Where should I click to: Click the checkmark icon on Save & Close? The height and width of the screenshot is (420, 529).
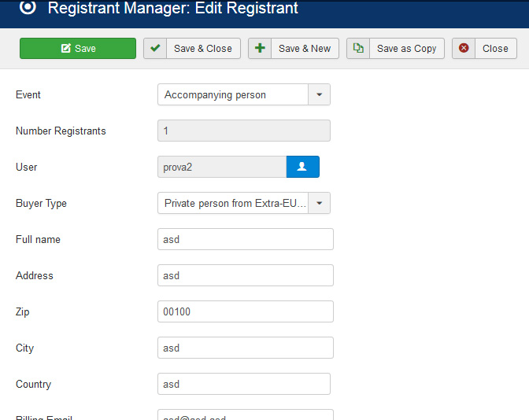pos(155,49)
